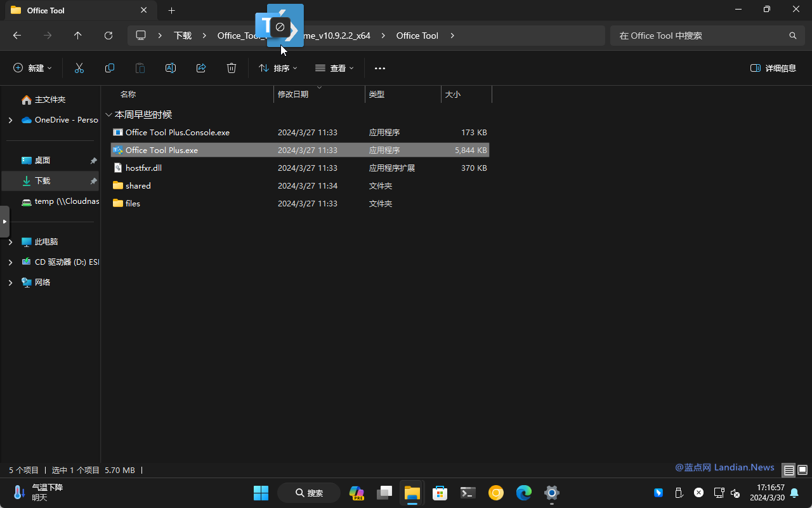Open Copilot preview taskbar icon
Screen dimensions: 812x508
[357, 493]
